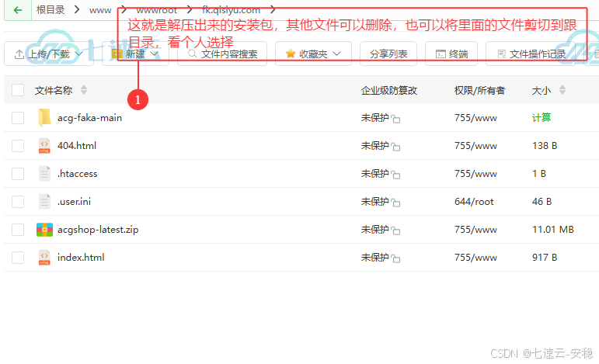
Task: Toggle the select-all checkbox in the header
Action: click(x=18, y=90)
